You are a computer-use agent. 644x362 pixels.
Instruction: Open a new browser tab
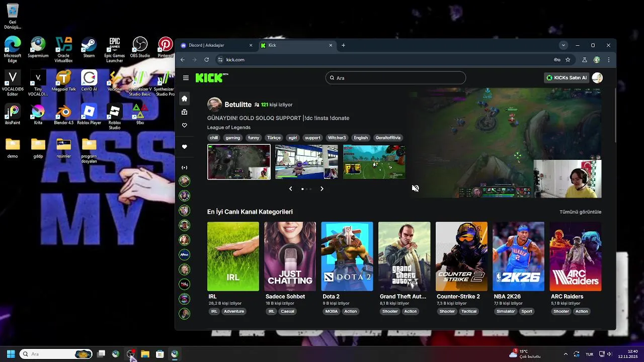tap(343, 45)
